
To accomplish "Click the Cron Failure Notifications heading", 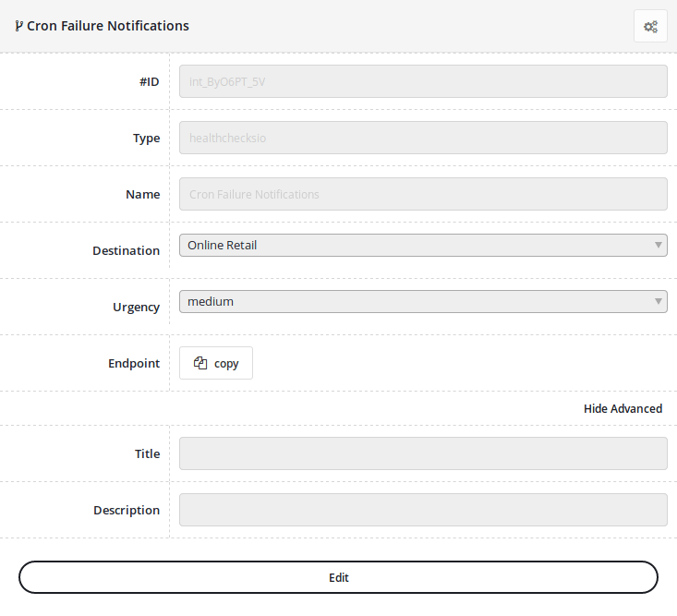I will 108,26.
